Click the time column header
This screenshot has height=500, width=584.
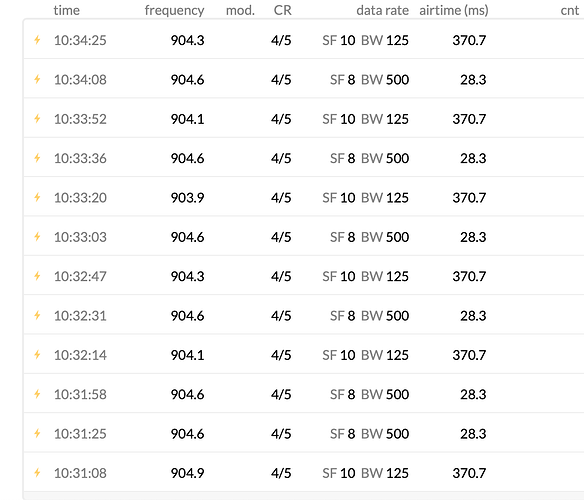click(x=67, y=10)
